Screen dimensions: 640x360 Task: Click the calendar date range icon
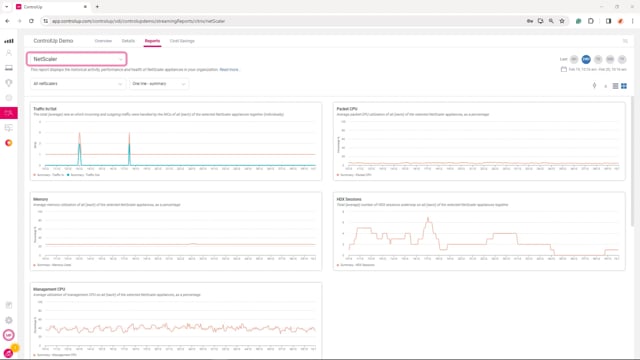pyautogui.click(x=564, y=69)
